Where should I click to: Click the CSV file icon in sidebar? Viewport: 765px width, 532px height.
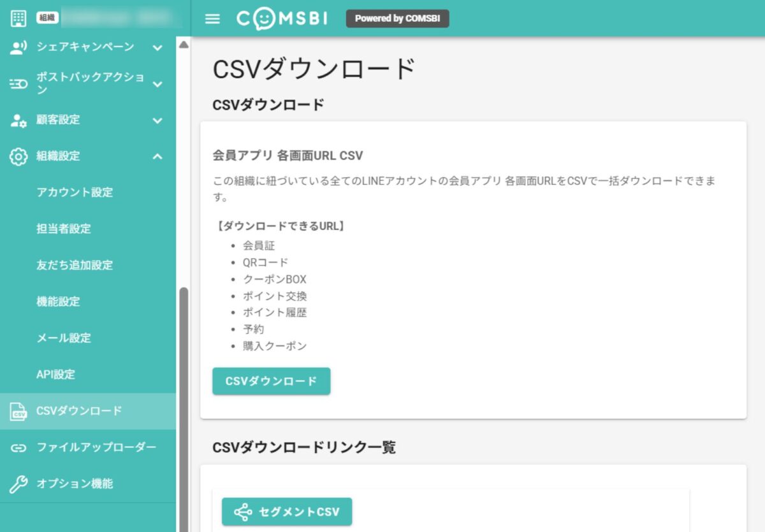(x=18, y=412)
